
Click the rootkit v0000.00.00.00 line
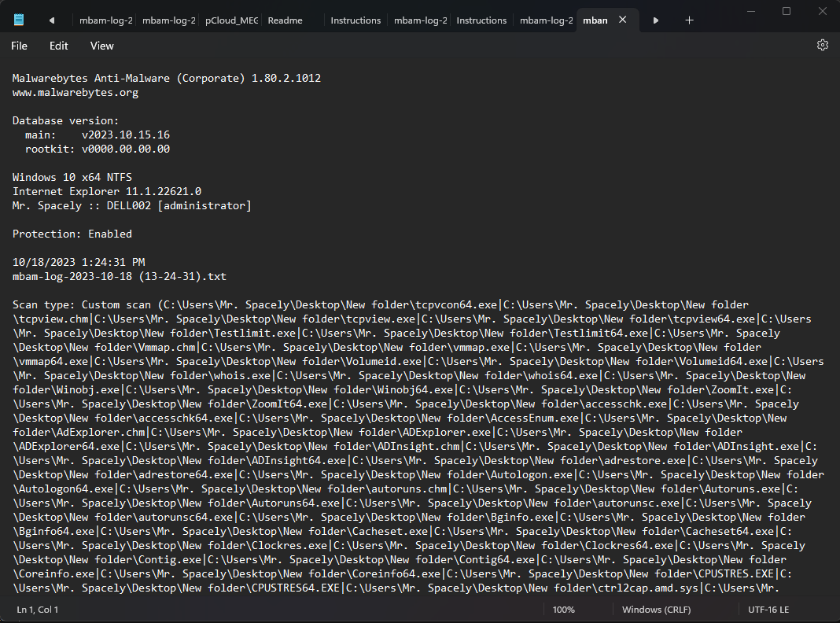click(98, 149)
